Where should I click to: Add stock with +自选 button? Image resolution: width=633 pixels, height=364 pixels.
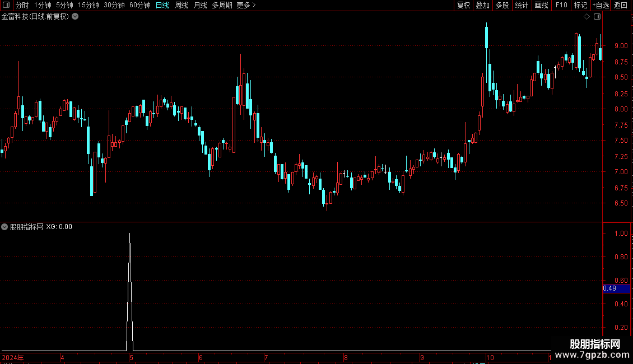(x=601, y=5)
